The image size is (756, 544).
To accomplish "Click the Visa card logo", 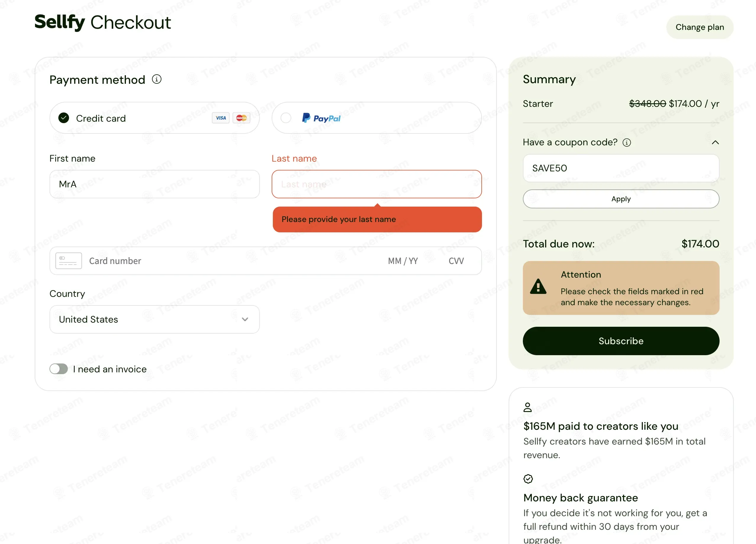I will tap(221, 118).
